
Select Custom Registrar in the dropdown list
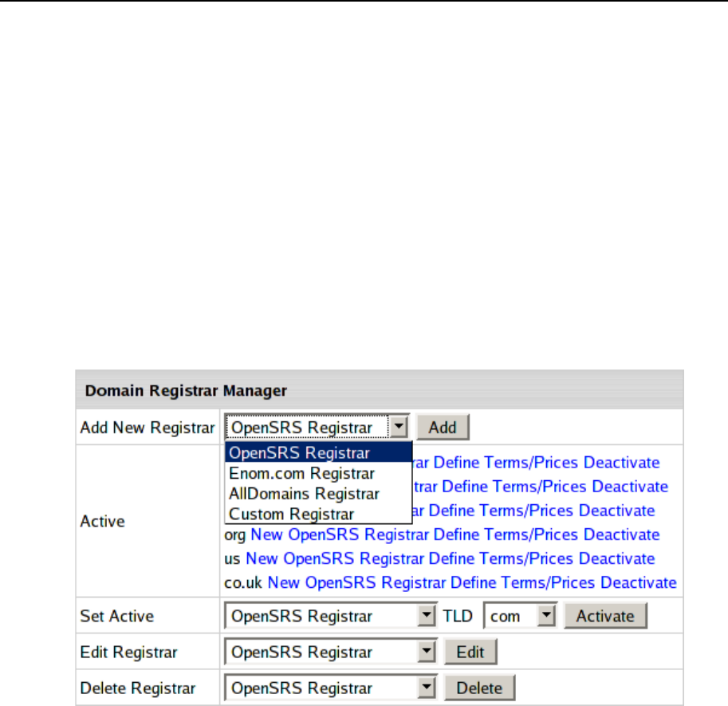318,515
